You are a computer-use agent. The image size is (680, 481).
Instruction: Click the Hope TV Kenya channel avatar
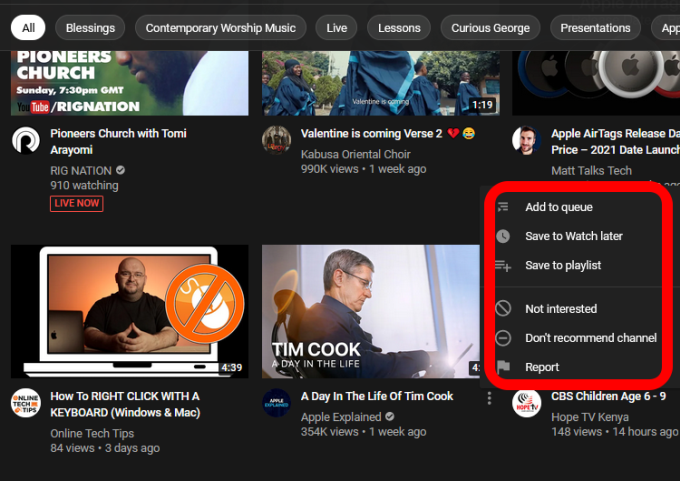pyautogui.click(x=527, y=403)
